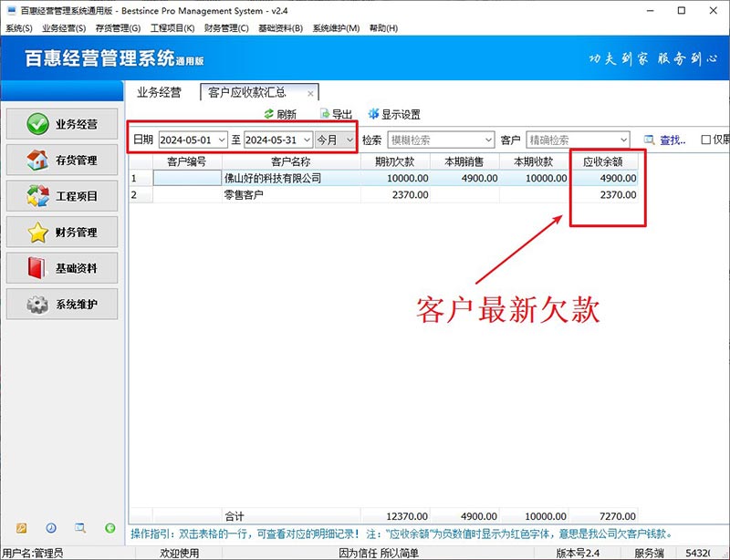The height and width of the screenshot is (560, 730).
Task: Open the end date 2024-05-31 dropdown
Action: click(307, 140)
